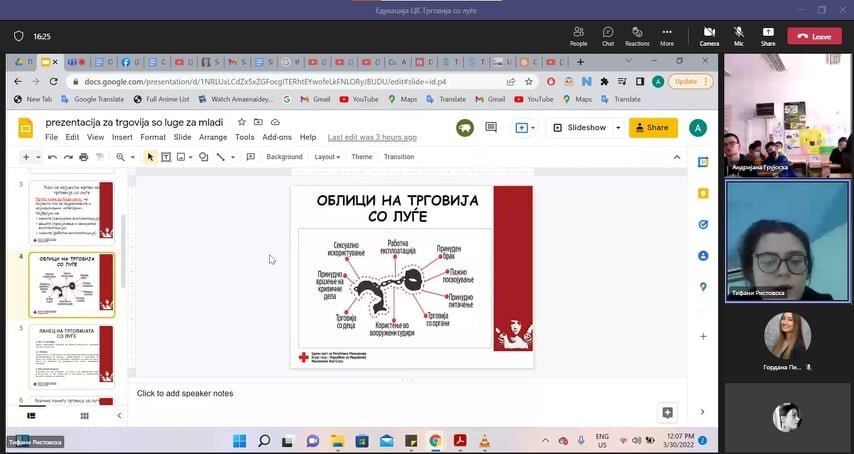Toggle the Camera in Teams meeting

point(709,36)
